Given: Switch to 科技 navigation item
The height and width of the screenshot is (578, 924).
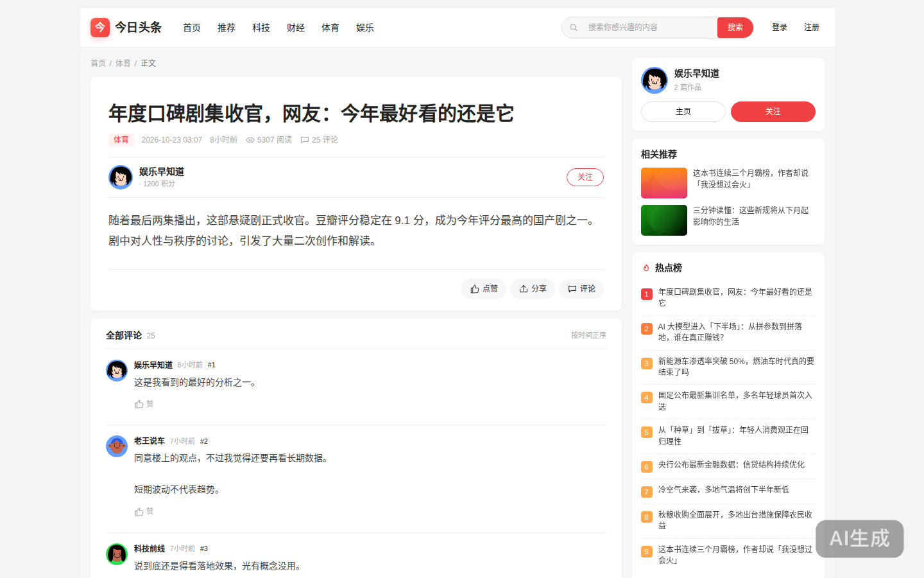Looking at the screenshot, I should pos(261,28).
